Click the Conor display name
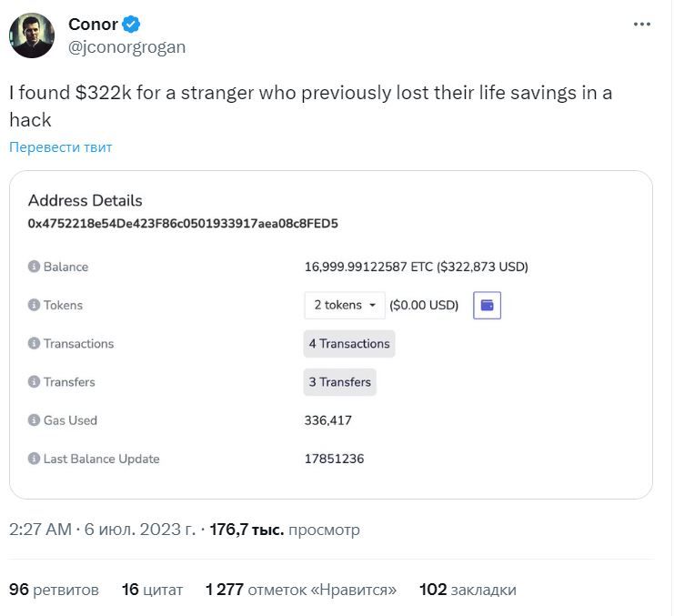Image resolution: width=674 pixels, height=616 pixels. click(x=93, y=25)
